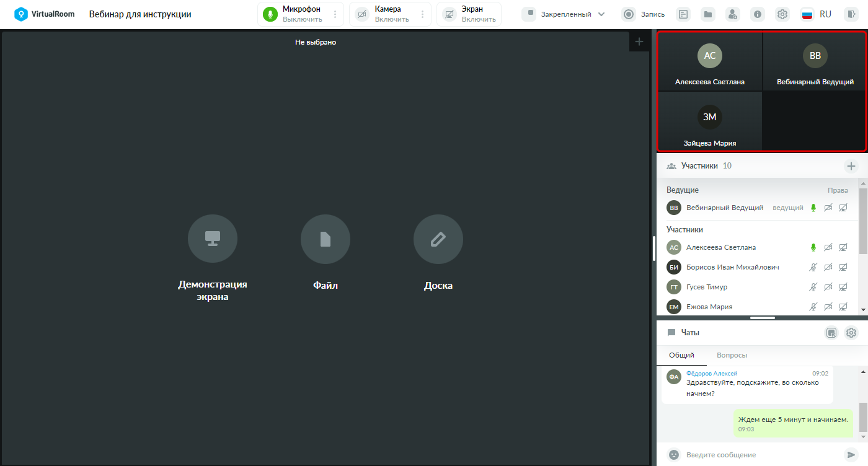Toggle camera permission for Гусев Тимур
Viewport: 868px width, 466px height.
pos(828,287)
